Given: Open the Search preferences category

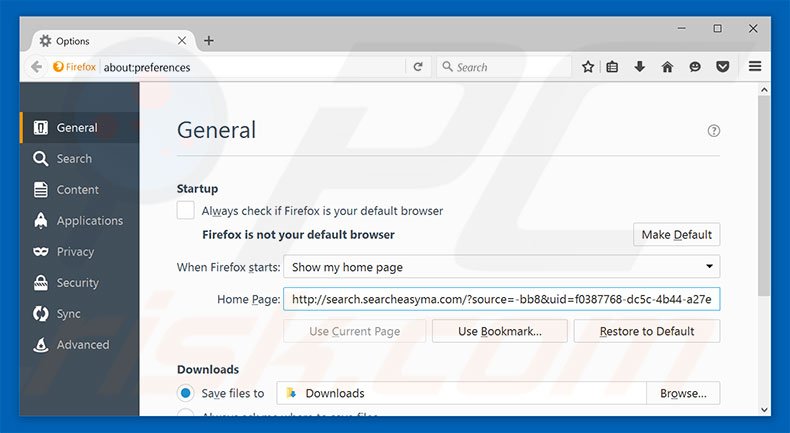Looking at the screenshot, I should 79,159.
